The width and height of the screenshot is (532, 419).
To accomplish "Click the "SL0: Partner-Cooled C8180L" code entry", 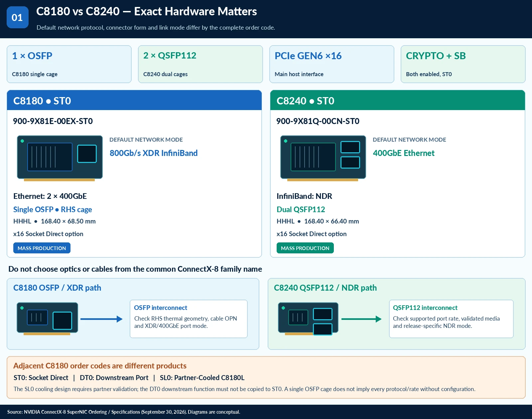I will click(x=202, y=378).
